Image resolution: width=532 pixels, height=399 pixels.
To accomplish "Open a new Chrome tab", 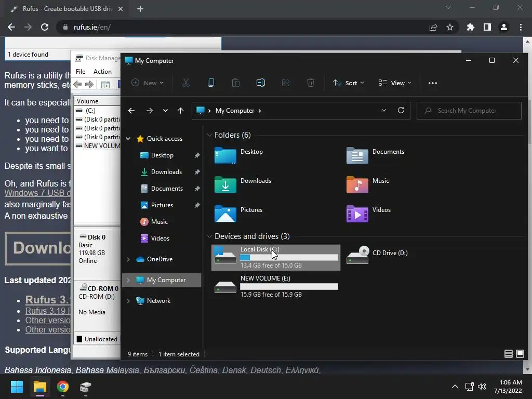I will (x=140, y=9).
